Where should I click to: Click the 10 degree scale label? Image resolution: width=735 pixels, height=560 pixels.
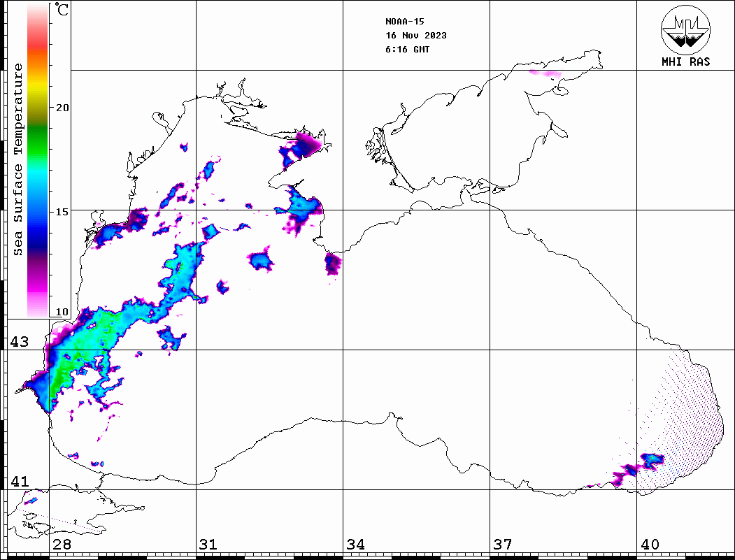coord(62,312)
